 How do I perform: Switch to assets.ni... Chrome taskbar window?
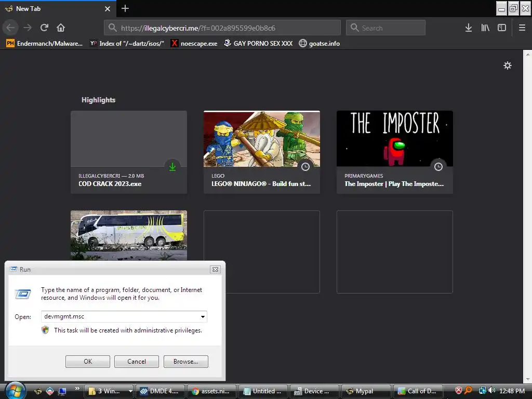(x=211, y=391)
